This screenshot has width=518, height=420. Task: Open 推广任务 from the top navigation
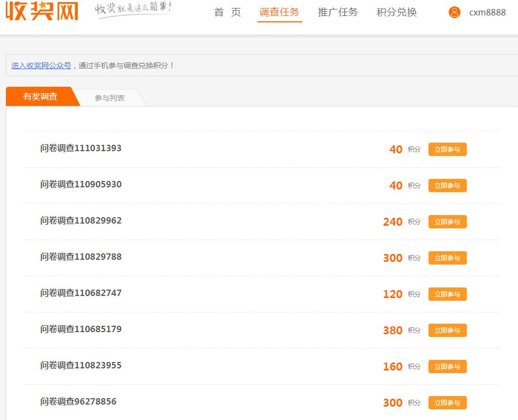[x=337, y=12]
